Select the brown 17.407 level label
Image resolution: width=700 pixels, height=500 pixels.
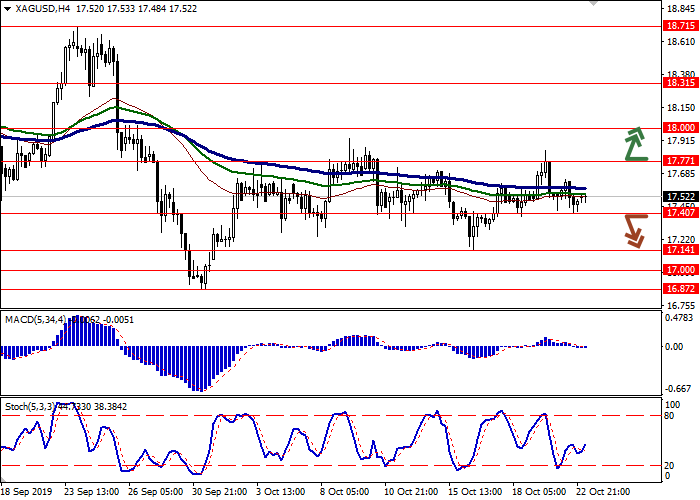(x=680, y=213)
